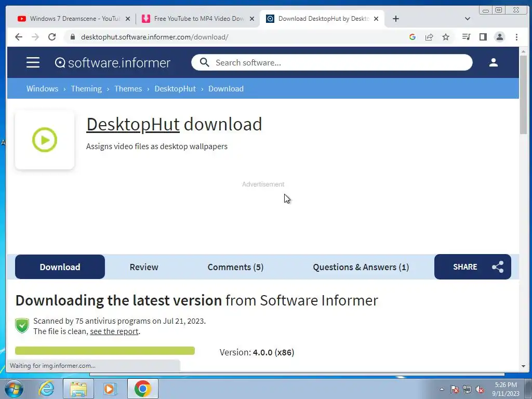Open the Review tab
Viewport: 532px width, 399px height.
pyautogui.click(x=144, y=267)
